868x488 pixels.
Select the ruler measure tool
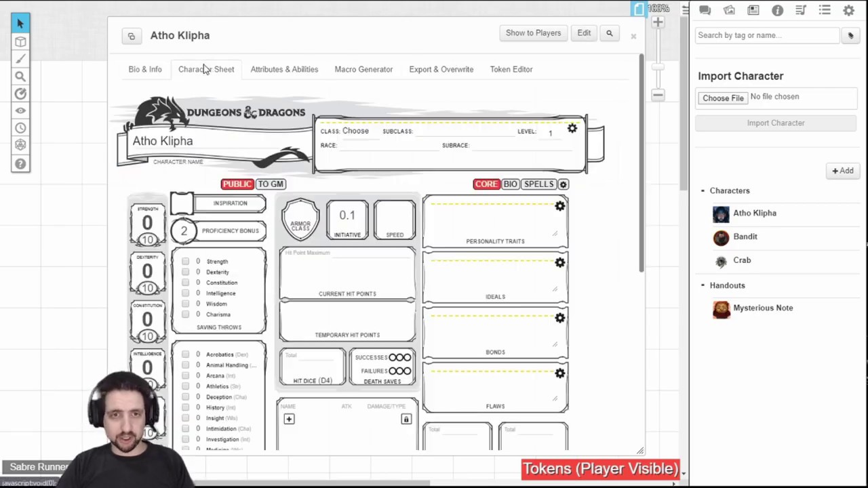click(x=20, y=94)
